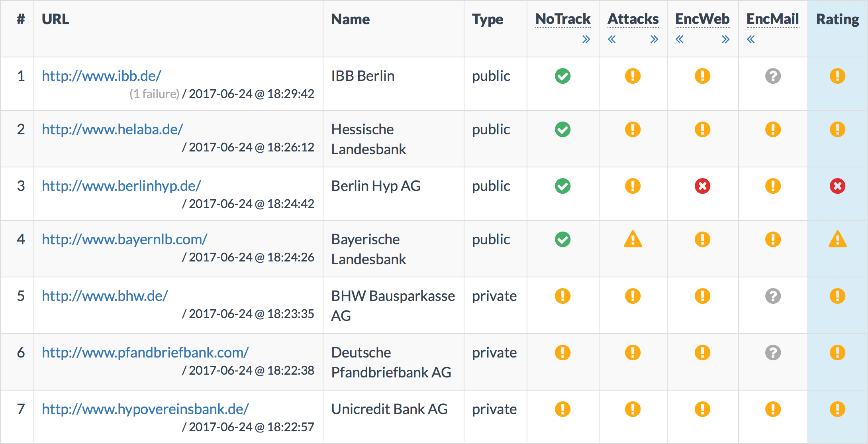Image resolution: width=868 pixels, height=444 pixels.
Task: Sort by the Rating column header
Action: [837, 19]
